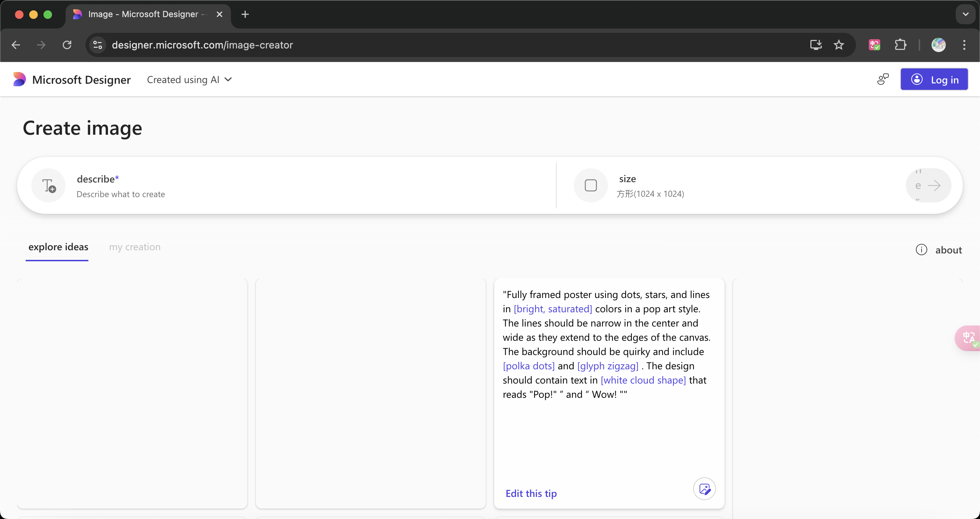Viewport: 980px width, 519px height.
Task: Select the [glyph zigzag] placeholder
Action: (x=608, y=366)
